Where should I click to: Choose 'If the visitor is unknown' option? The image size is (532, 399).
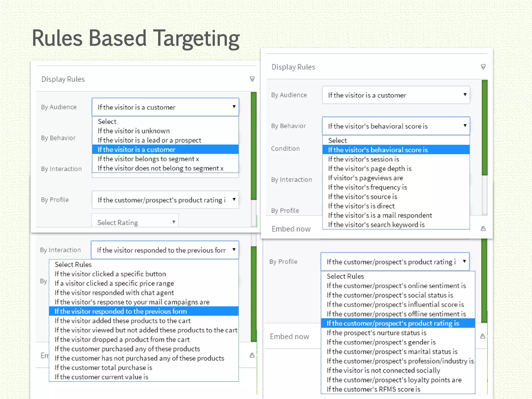click(134, 131)
